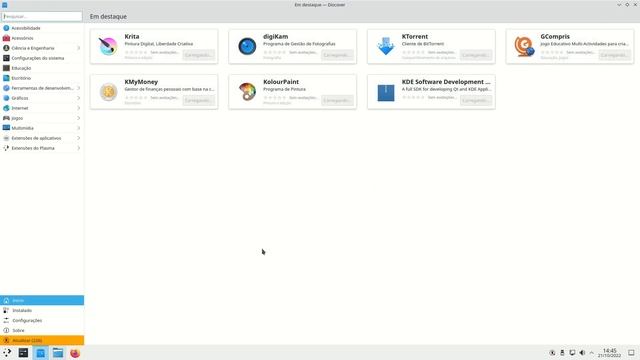Launch the Konsole terminal from taskbar

pos(23,353)
